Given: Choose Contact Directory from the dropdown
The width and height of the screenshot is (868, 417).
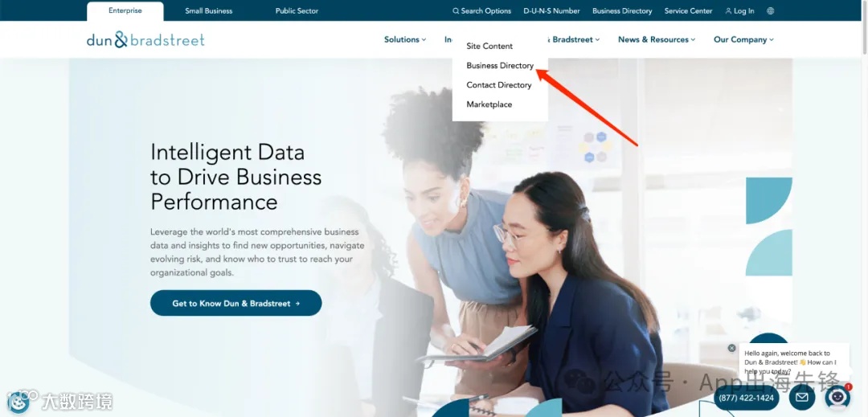Looking at the screenshot, I should [x=499, y=84].
